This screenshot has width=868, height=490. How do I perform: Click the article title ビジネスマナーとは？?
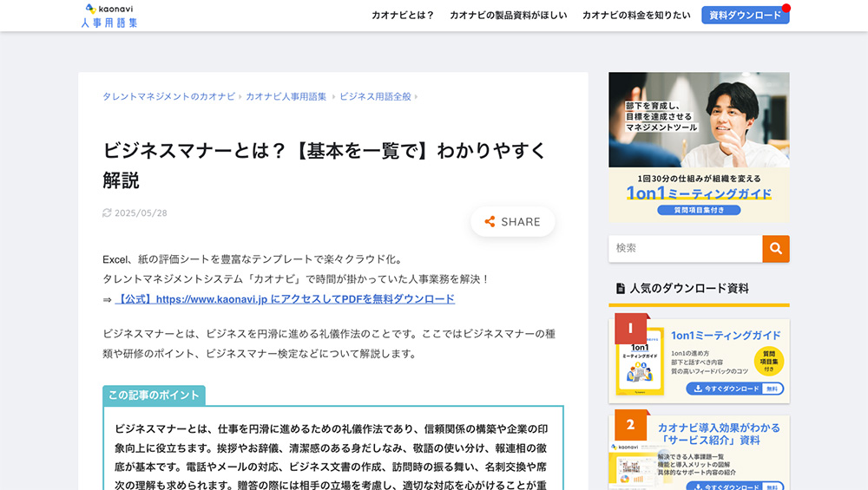click(x=324, y=166)
